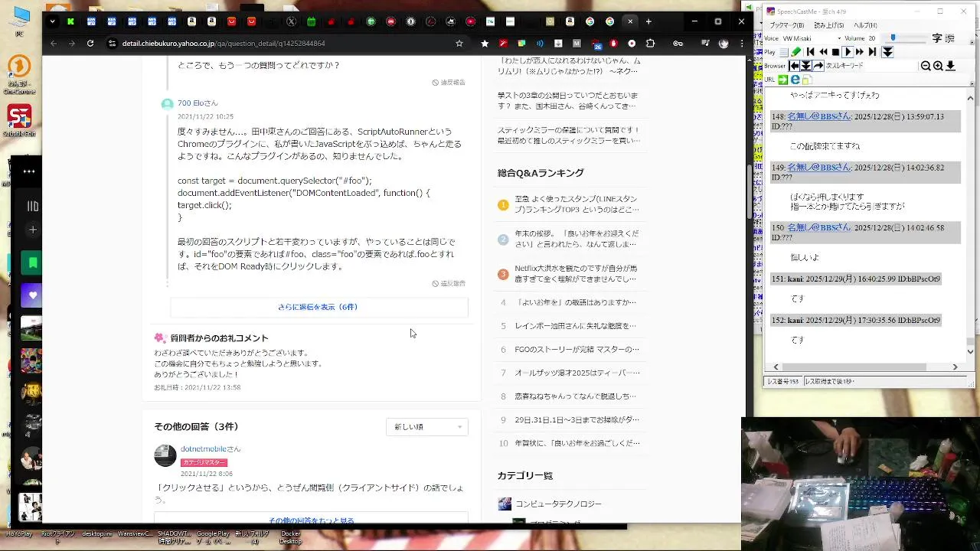Open the PC desktop icon
The height and width of the screenshot is (551, 980).
click(x=19, y=21)
